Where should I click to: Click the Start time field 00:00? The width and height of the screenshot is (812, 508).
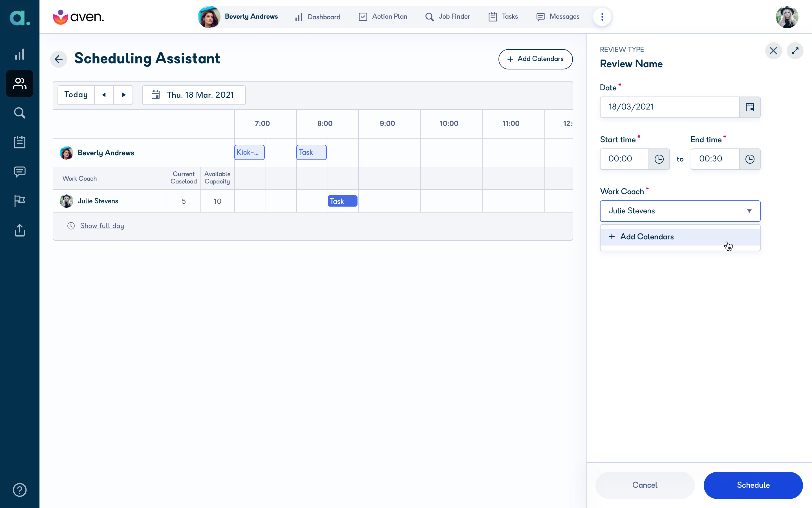625,159
